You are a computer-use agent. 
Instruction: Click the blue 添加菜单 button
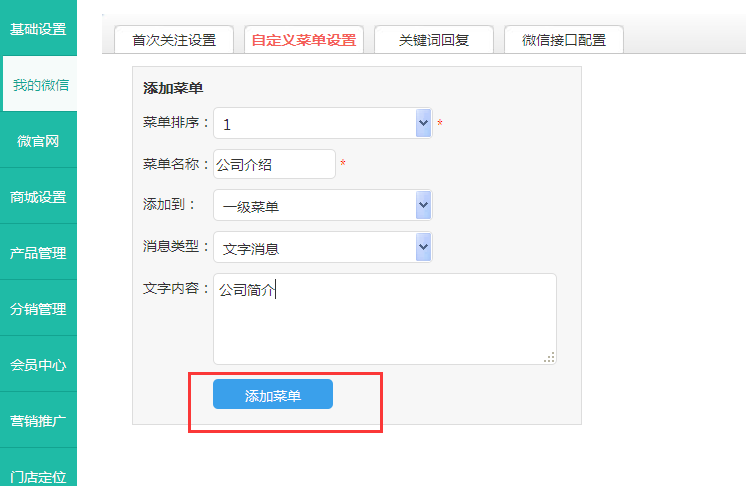click(x=272, y=395)
